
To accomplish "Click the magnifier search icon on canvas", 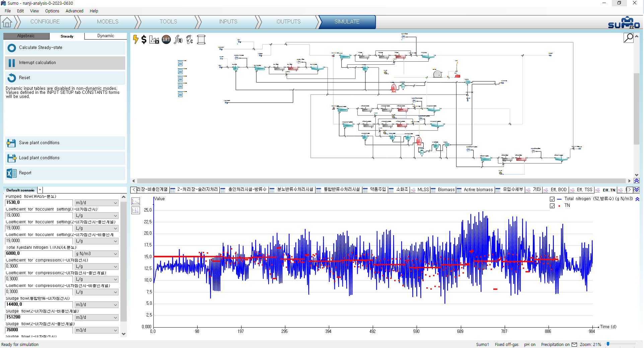I will pyautogui.click(x=628, y=38).
